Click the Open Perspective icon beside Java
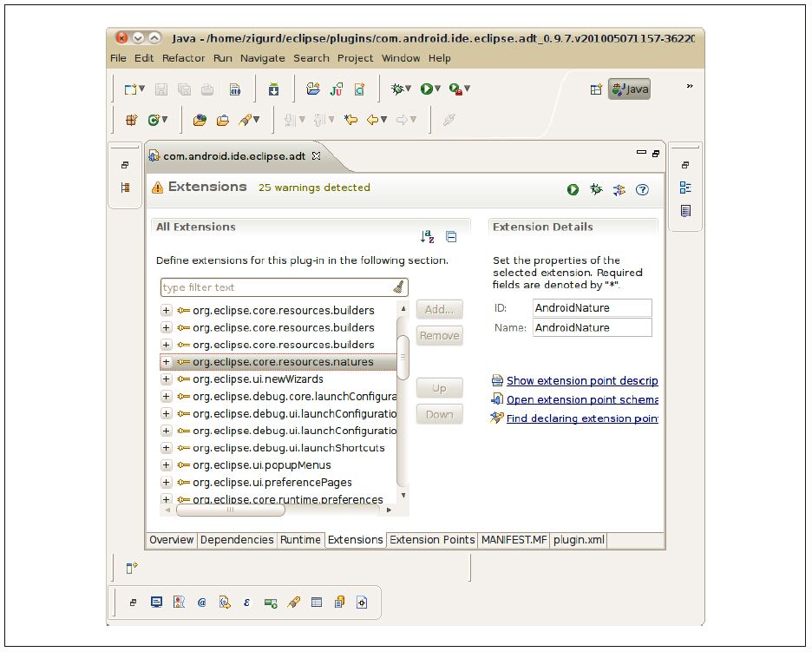Image resolution: width=812 pixels, height=652 pixels. pyautogui.click(x=596, y=89)
